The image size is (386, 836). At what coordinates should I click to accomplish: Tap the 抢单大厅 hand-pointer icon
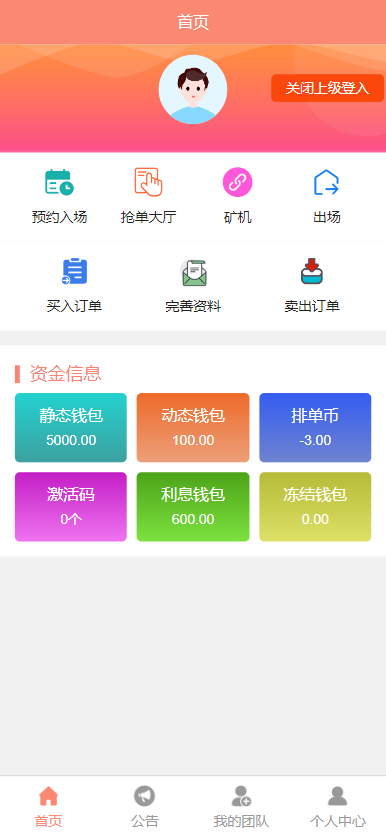tap(148, 182)
